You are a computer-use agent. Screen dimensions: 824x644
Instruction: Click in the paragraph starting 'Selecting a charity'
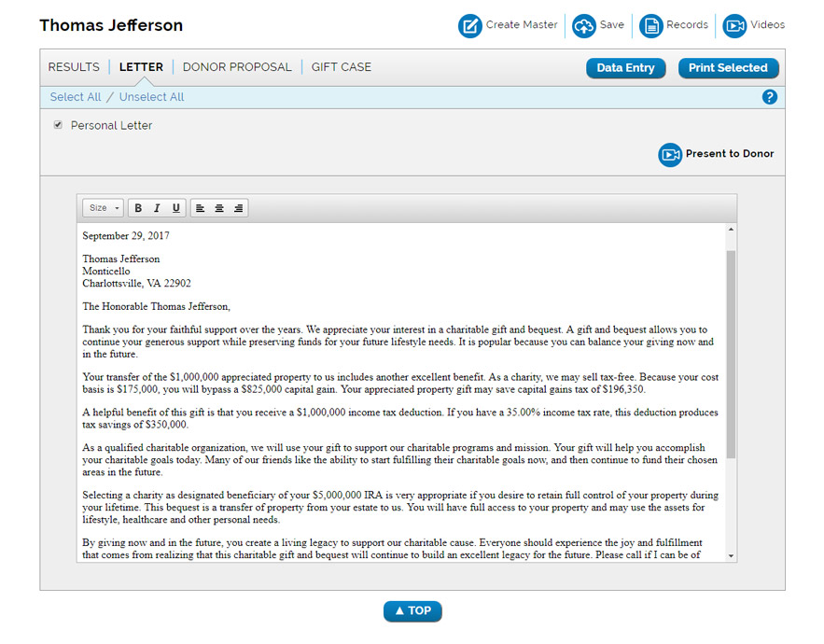tap(400, 508)
